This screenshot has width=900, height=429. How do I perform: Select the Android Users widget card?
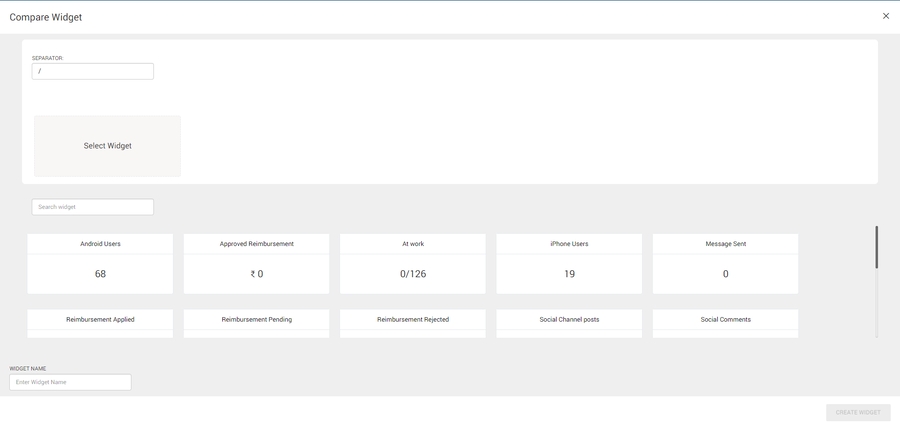tap(100, 264)
